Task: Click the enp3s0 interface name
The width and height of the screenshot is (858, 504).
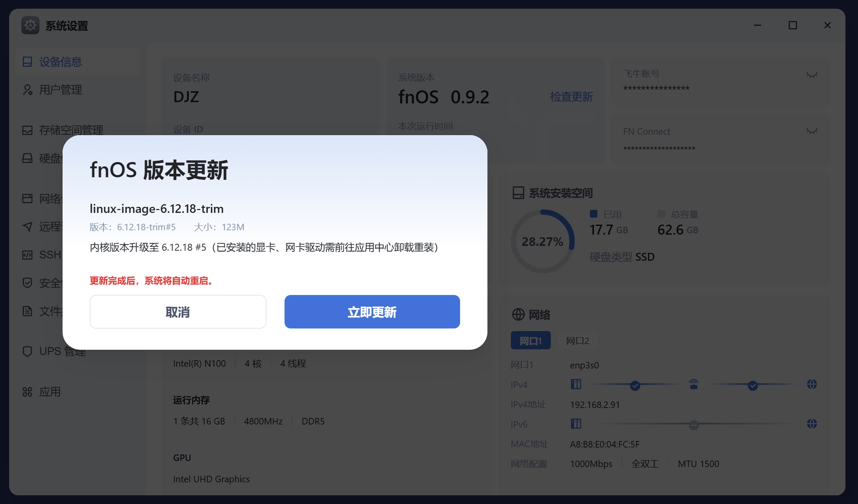Action: point(584,365)
